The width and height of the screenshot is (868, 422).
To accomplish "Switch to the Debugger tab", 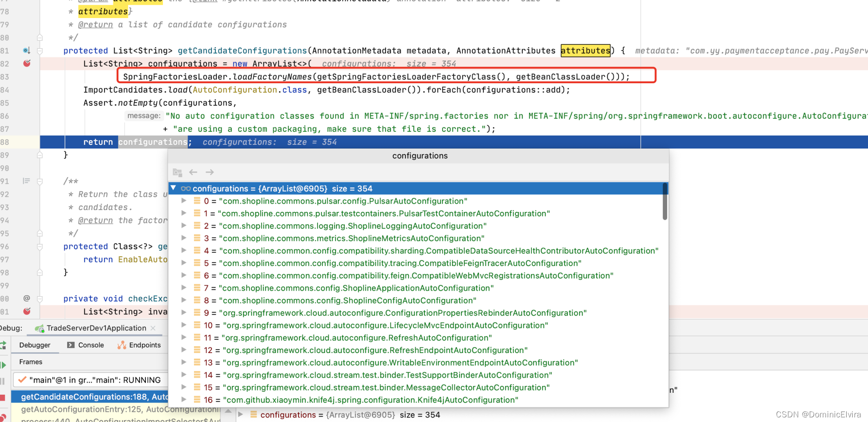I will (x=35, y=345).
